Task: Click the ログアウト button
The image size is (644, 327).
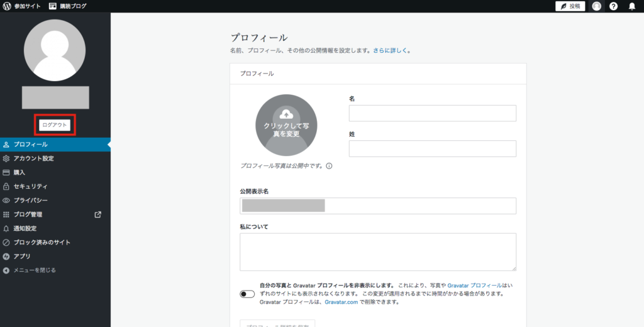Action: (55, 125)
